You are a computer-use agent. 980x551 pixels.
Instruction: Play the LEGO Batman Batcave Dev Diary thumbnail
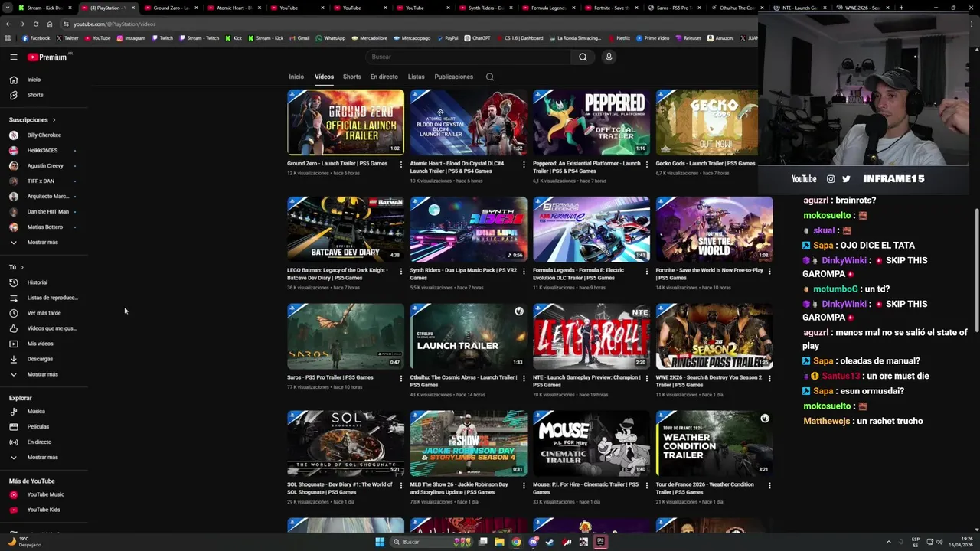coord(345,229)
